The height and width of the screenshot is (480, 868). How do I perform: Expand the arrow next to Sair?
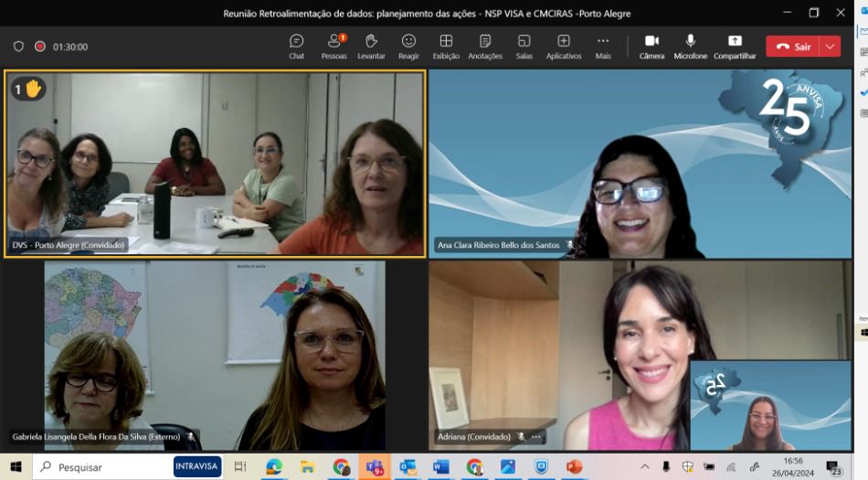click(x=830, y=47)
